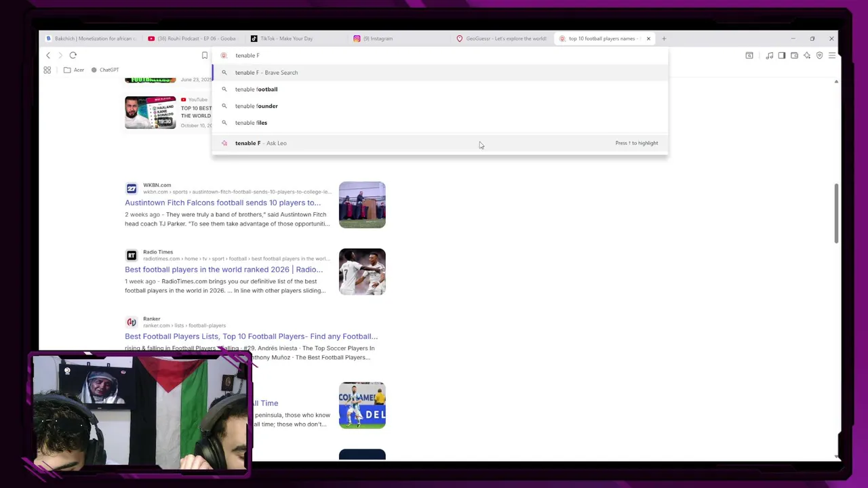Click the browser back arrow
Screen dimensions: 868x488
(x=47, y=56)
